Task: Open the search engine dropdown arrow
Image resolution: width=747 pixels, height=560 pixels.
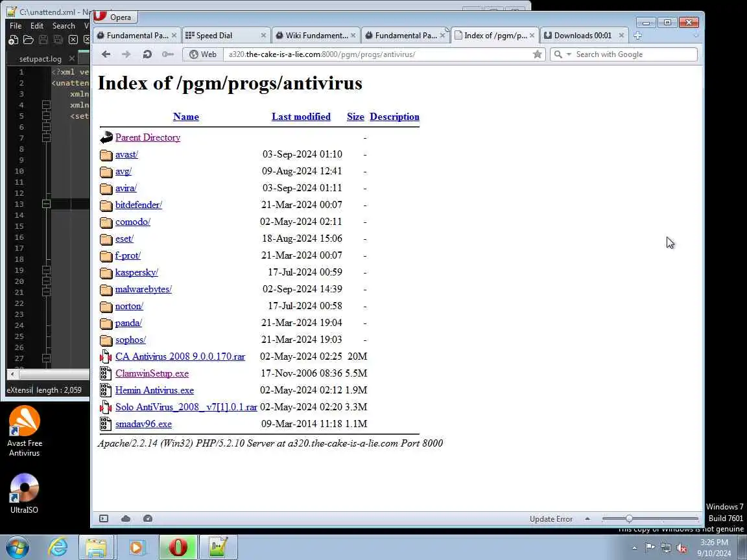Action: pyautogui.click(x=569, y=54)
